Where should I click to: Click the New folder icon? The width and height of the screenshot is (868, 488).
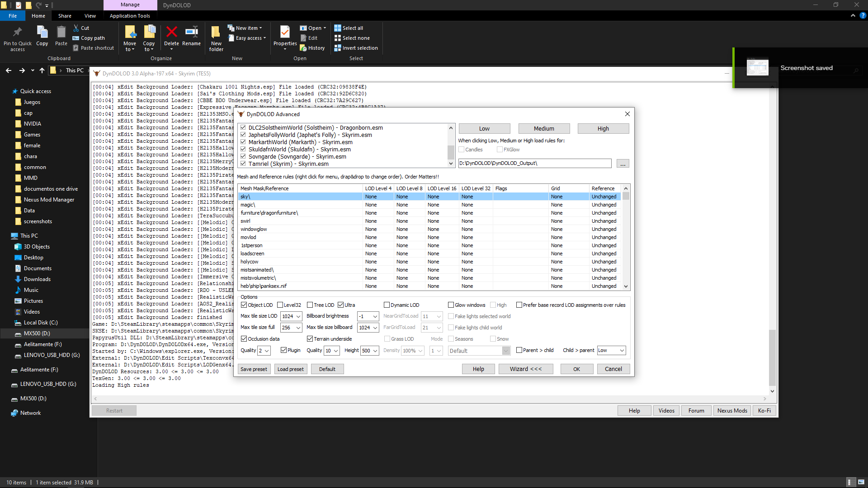(216, 32)
